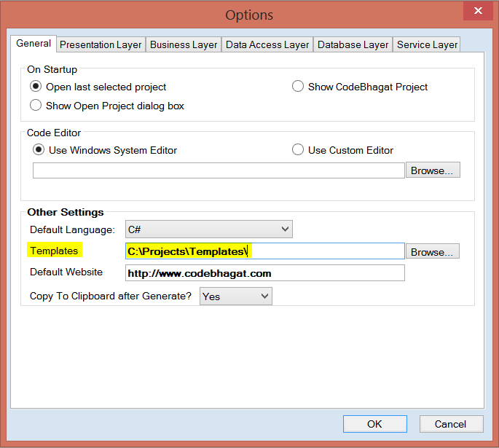499x448 pixels.
Task: Open the Presentation Layer tab
Action: (x=101, y=44)
